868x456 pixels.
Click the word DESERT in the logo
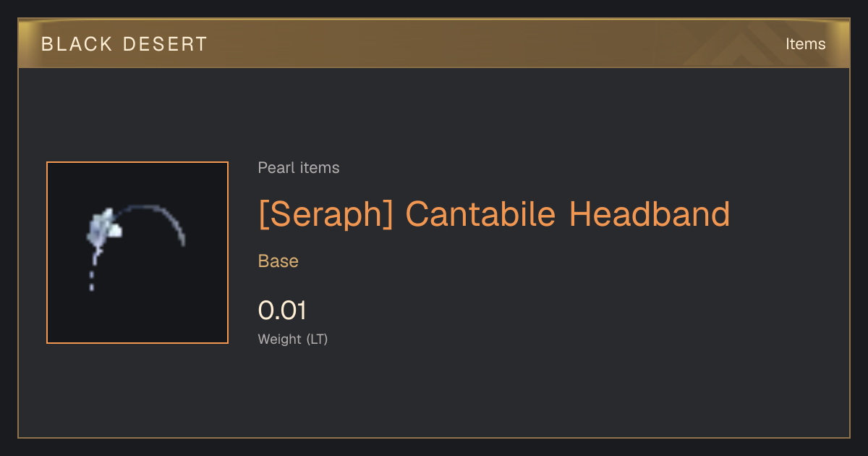(x=165, y=44)
